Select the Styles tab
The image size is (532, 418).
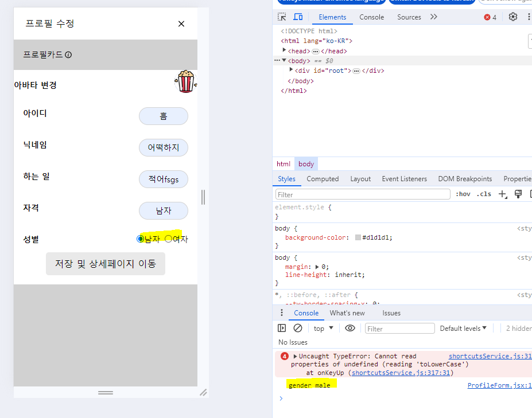287,179
